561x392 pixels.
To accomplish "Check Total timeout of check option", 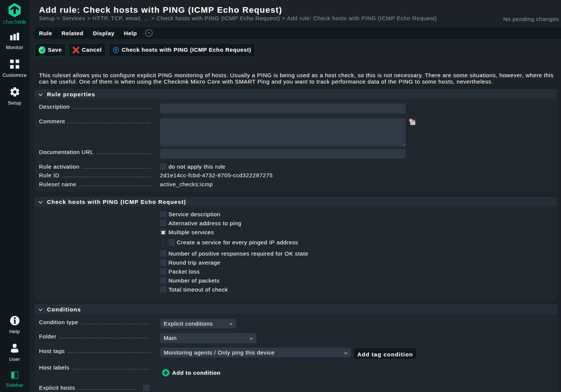I will coord(163,290).
